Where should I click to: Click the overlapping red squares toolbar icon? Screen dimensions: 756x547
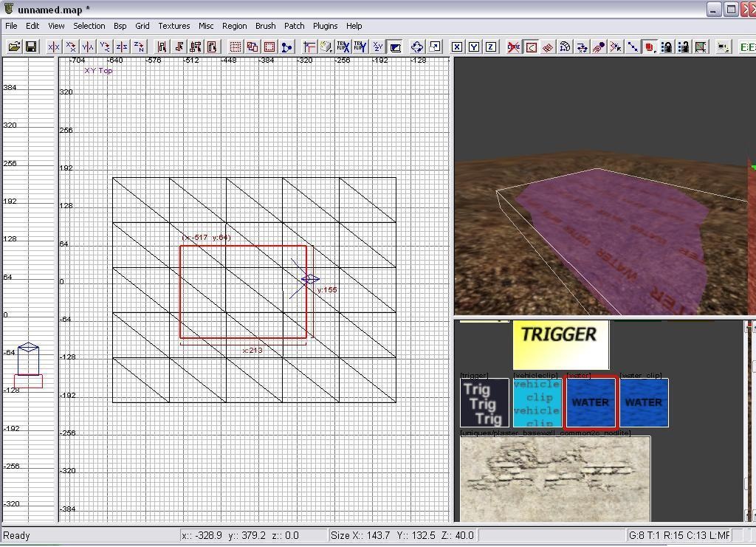tap(252, 47)
